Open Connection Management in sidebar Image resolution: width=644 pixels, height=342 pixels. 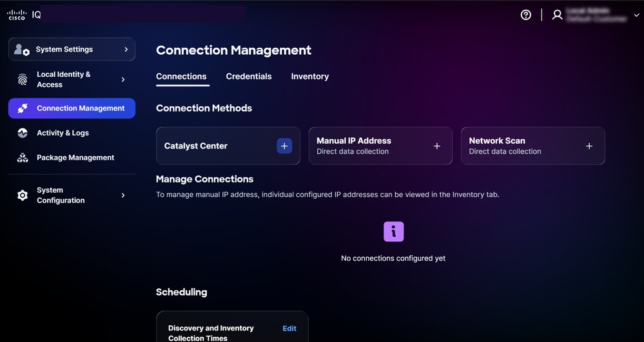[72, 108]
